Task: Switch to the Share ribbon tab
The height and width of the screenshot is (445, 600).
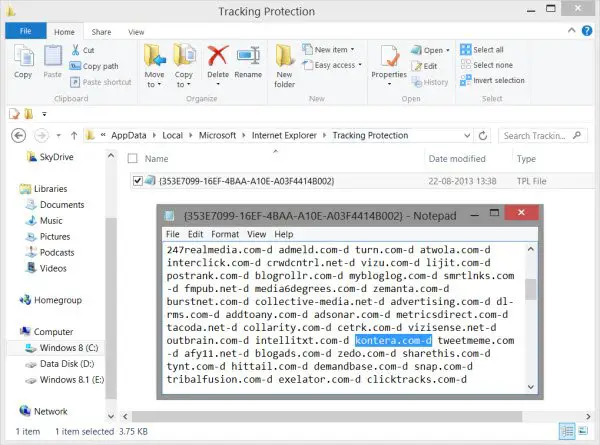Action: (101, 32)
